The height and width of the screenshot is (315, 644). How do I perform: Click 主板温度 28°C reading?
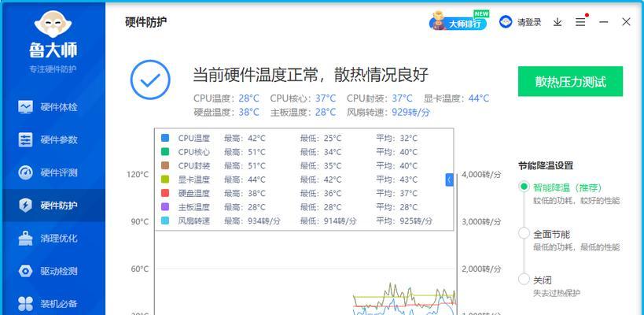303,112
